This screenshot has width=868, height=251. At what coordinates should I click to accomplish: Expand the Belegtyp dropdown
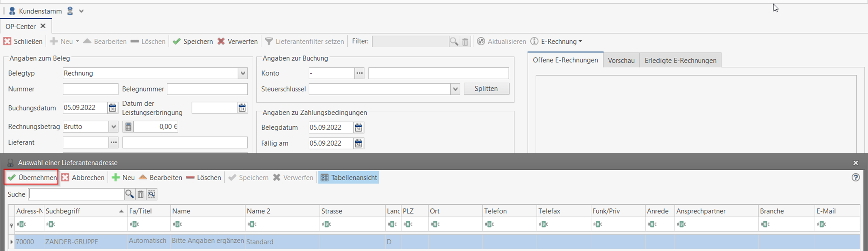243,73
